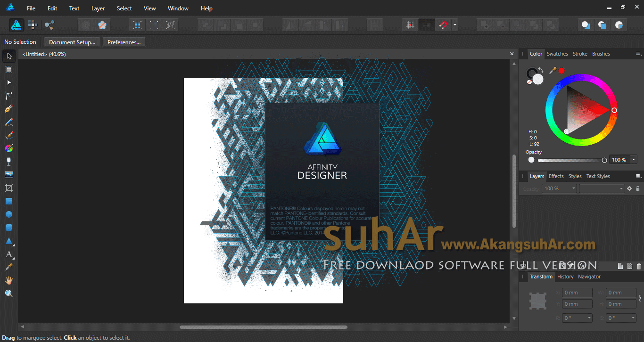The height and width of the screenshot is (342, 644).
Task: Select the Vector Crop tool
Action: pos(9,188)
